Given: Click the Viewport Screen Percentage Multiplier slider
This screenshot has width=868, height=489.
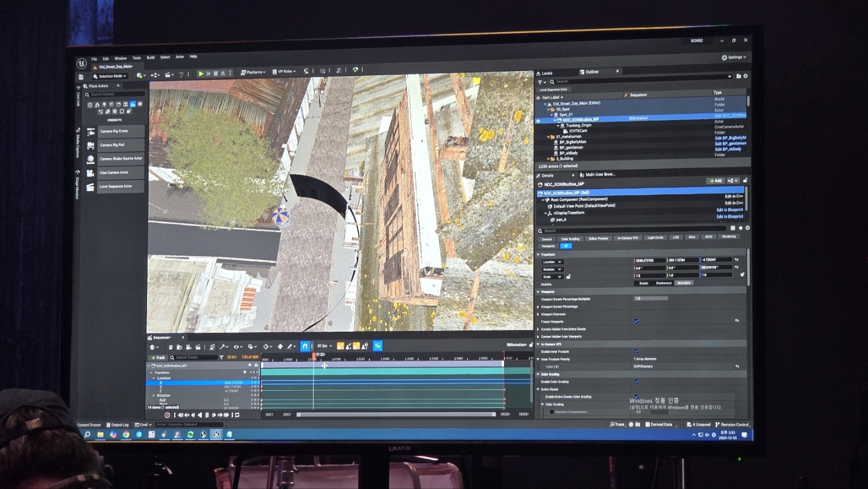Looking at the screenshot, I should pyautogui.click(x=651, y=298).
